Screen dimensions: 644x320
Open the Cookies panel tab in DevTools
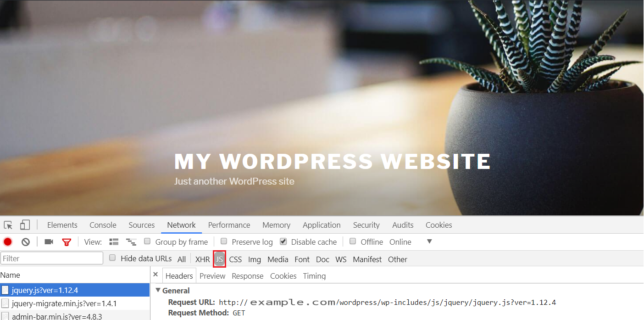tap(439, 225)
